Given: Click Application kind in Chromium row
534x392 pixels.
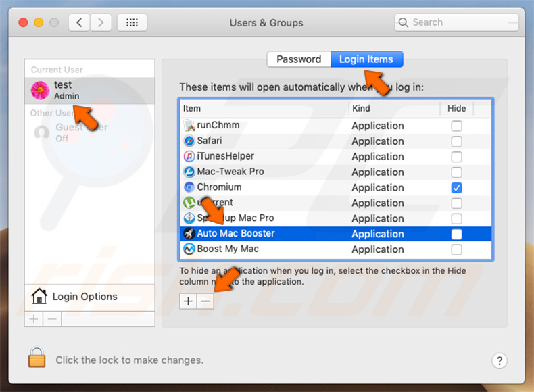Looking at the screenshot, I should point(378,188).
